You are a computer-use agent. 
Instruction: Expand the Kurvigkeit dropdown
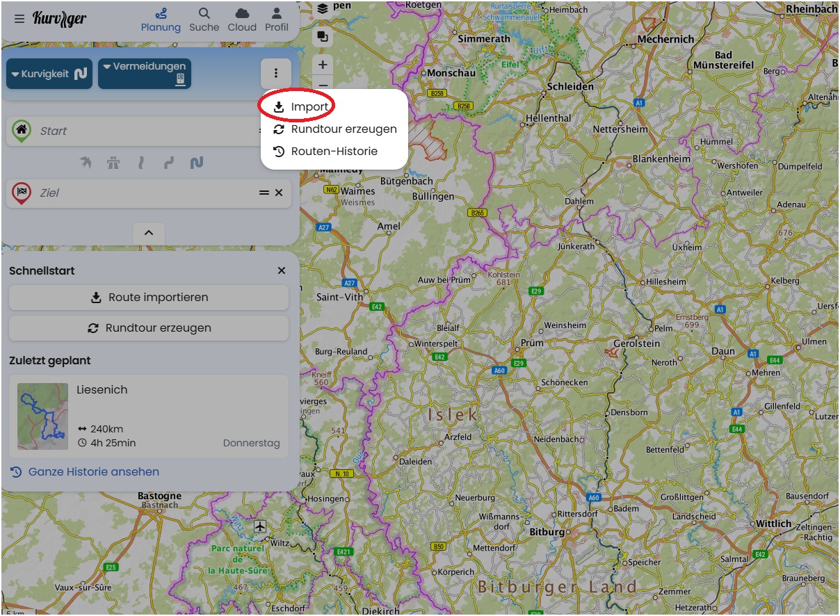(x=49, y=74)
